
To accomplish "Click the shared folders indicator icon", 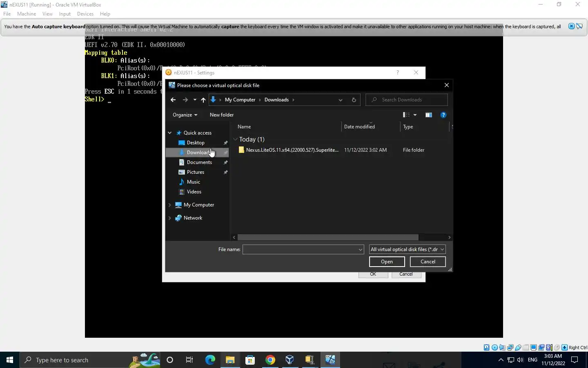I will tap(526, 348).
